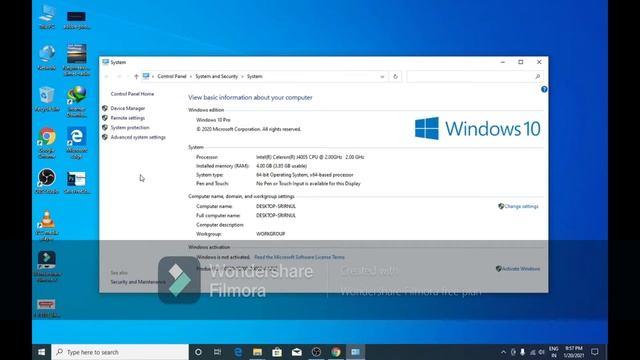The image size is (640, 360).
Task: Select OBS Studio desktop shortcut
Action: point(47,181)
